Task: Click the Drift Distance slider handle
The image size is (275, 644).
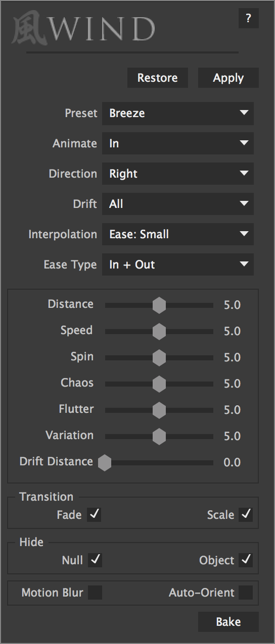Action: (x=105, y=462)
